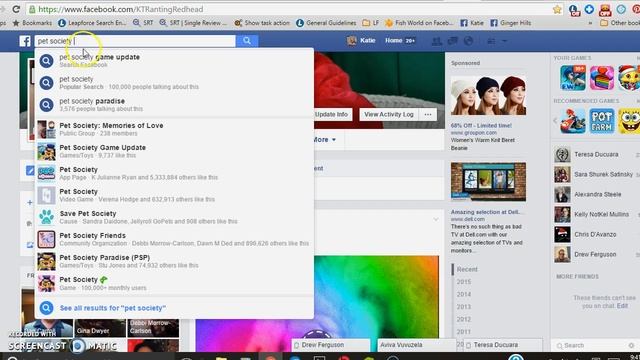This screenshot has width=640, height=360.
Task: Click Katie profile link in top bar
Action: pos(361,40)
